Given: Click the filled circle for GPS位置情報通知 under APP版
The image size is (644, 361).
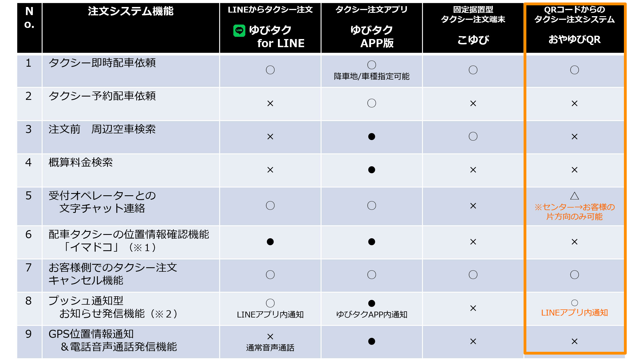Looking at the screenshot, I should pyautogui.click(x=371, y=341).
